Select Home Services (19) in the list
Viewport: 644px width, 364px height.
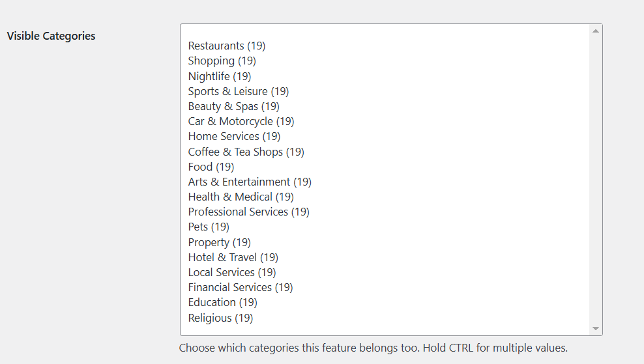[x=234, y=136]
